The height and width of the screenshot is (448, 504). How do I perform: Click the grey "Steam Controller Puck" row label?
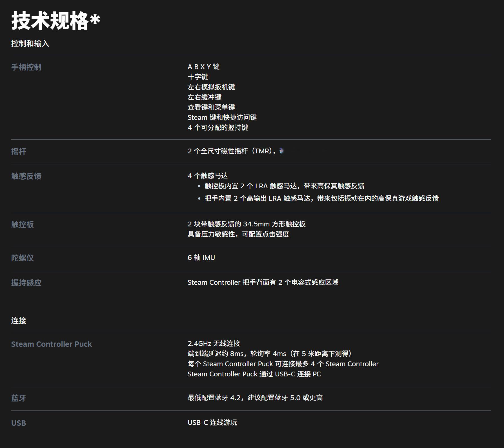click(x=52, y=344)
